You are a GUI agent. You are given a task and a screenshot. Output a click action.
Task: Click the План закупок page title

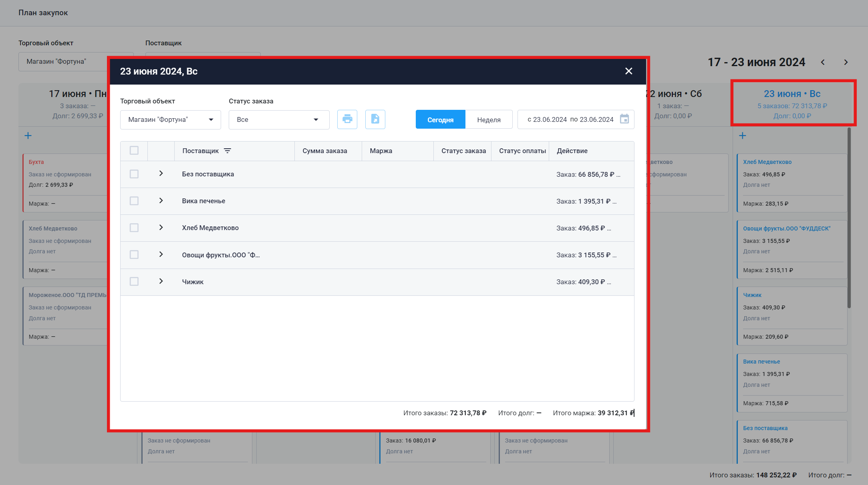coord(43,12)
